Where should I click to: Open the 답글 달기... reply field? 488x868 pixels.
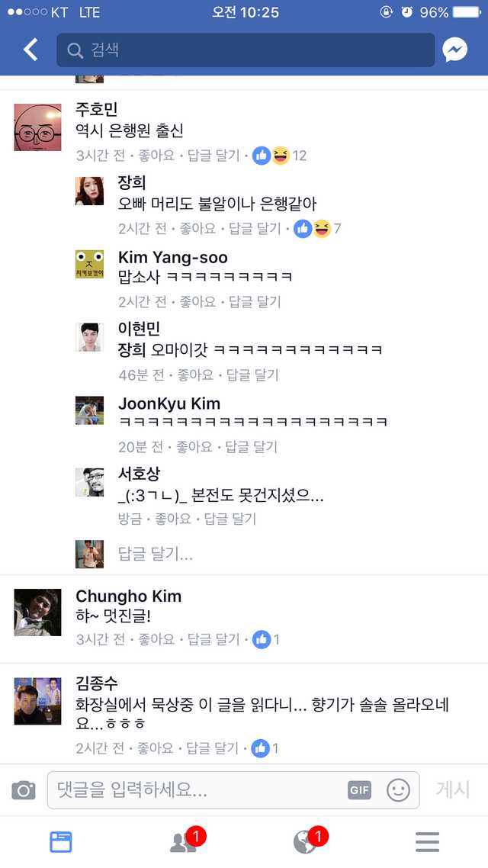156,555
